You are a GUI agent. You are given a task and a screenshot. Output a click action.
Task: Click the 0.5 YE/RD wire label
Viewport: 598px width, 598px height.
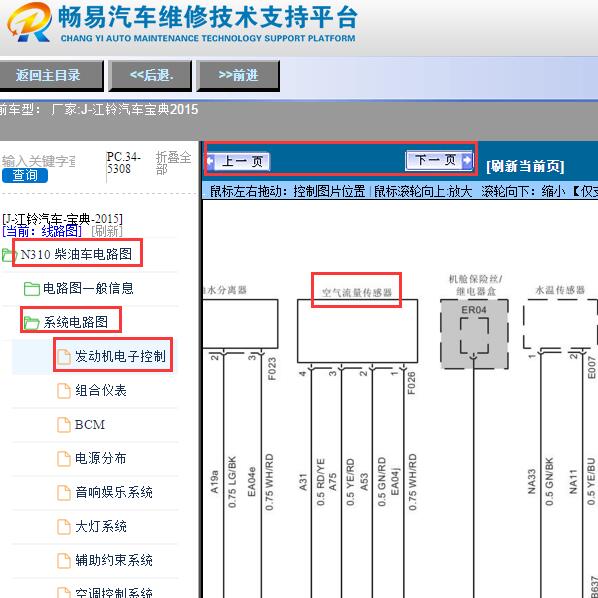(x=350, y=482)
